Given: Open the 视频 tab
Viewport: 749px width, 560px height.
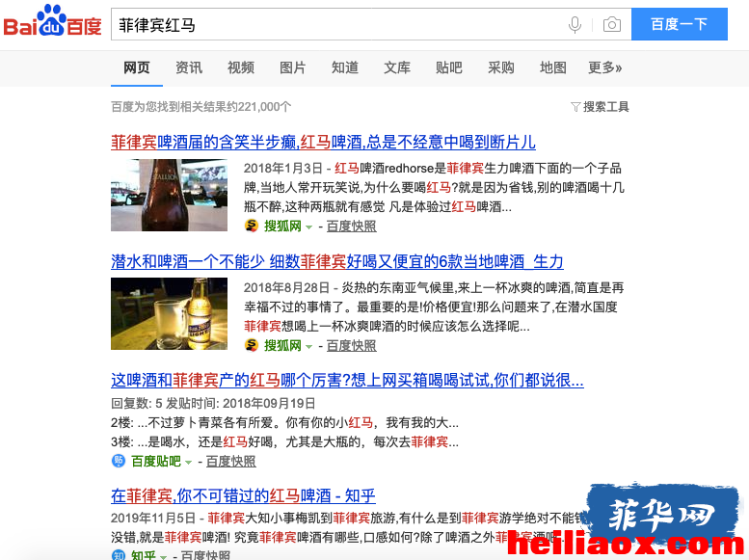Looking at the screenshot, I should [241, 67].
